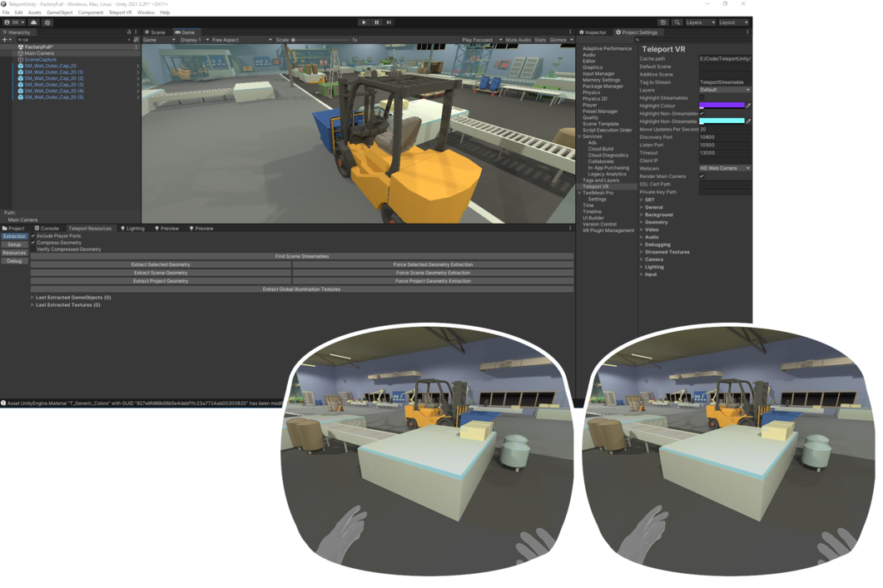This screenshot has height=588, width=883.
Task: Open the undo history icon
Action: 663,22
